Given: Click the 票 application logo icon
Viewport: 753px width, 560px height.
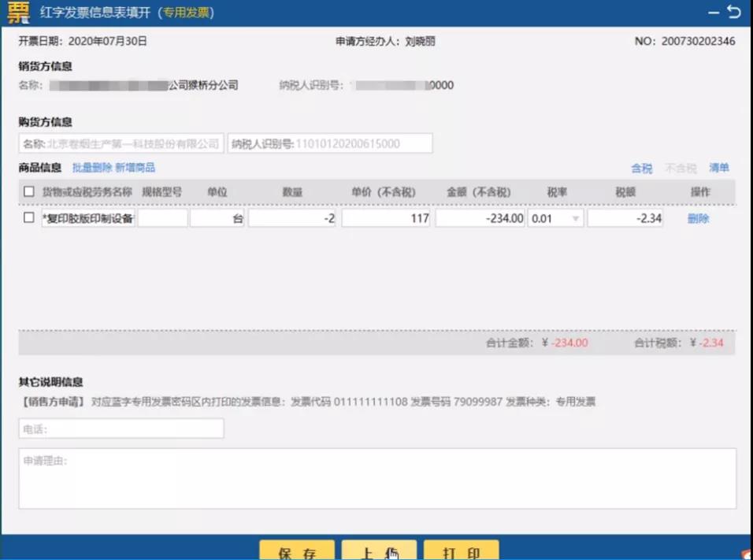Looking at the screenshot, I should coord(19,12).
